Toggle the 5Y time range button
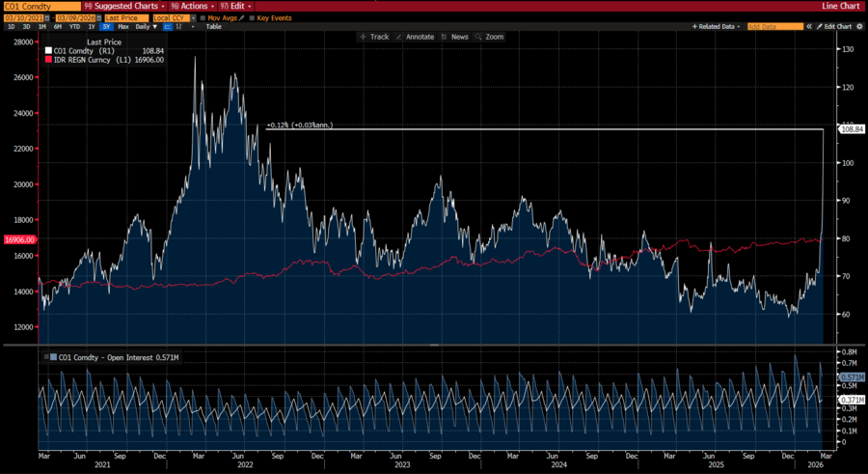Image resolution: width=868 pixels, height=474 pixels. [106, 27]
